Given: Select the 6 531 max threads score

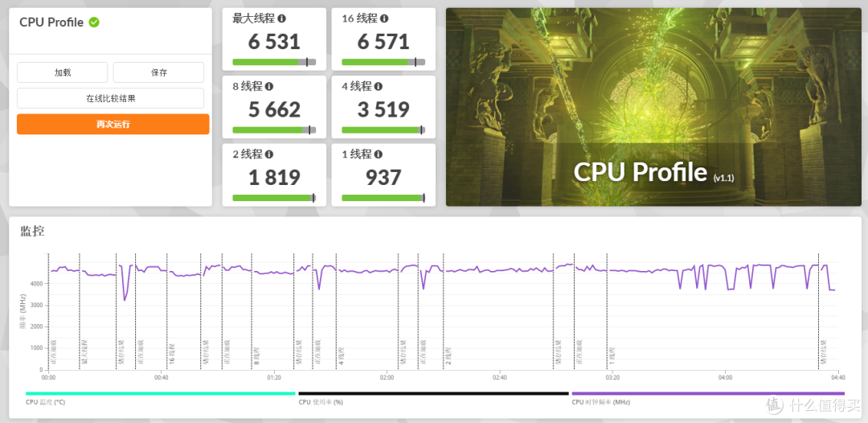Looking at the screenshot, I should click(274, 42).
